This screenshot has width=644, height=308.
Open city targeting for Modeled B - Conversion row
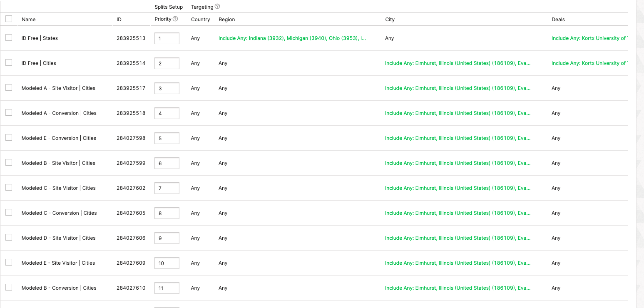point(458,288)
